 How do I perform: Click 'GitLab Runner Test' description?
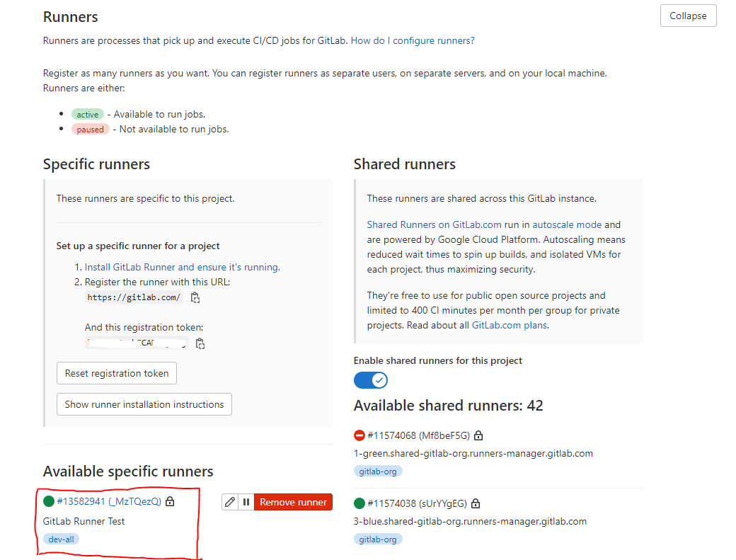[84, 522]
